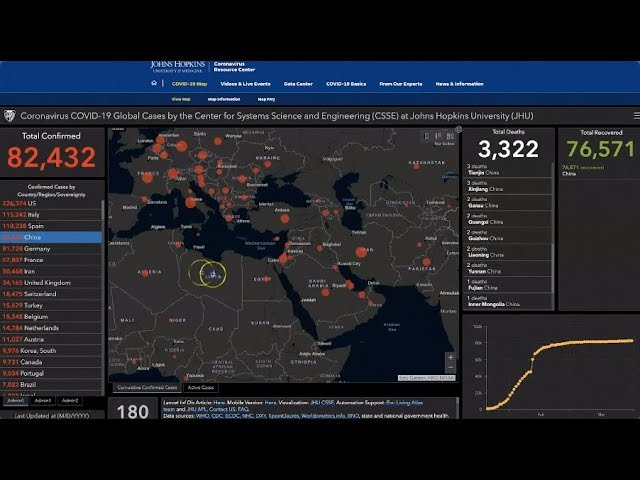
Task: Open the JHU APL link
Action: [196, 409]
